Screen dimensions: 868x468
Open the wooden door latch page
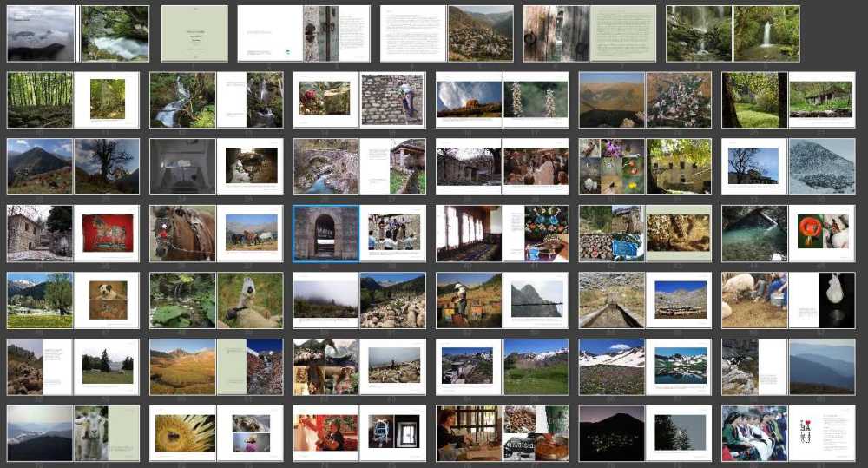click(337, 34)
